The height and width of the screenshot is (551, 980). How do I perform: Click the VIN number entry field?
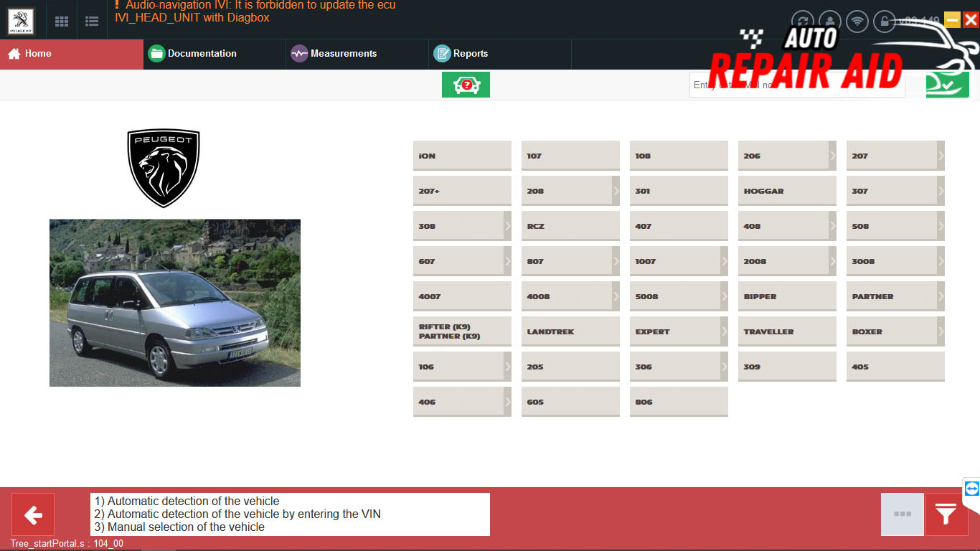point(797,85)
